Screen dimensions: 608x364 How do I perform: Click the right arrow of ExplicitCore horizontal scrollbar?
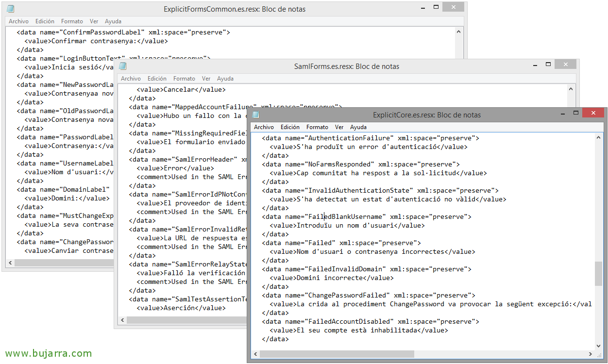tap(590, 354)
